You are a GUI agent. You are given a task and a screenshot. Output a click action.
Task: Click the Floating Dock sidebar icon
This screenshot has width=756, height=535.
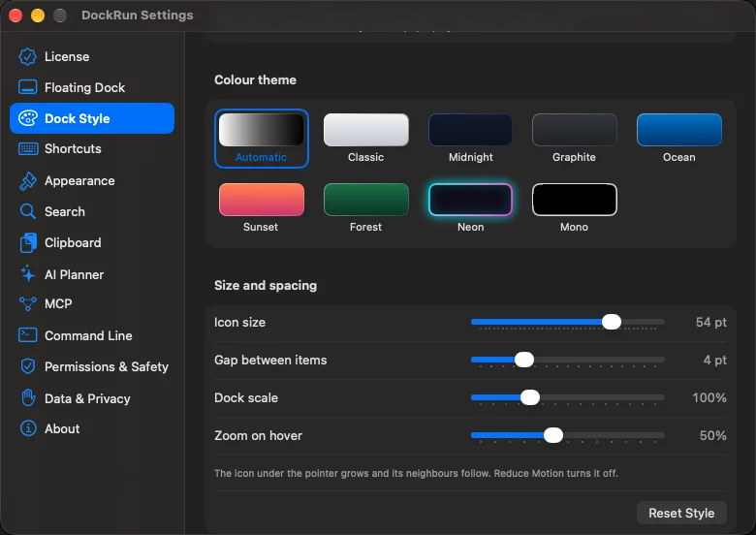27,87
